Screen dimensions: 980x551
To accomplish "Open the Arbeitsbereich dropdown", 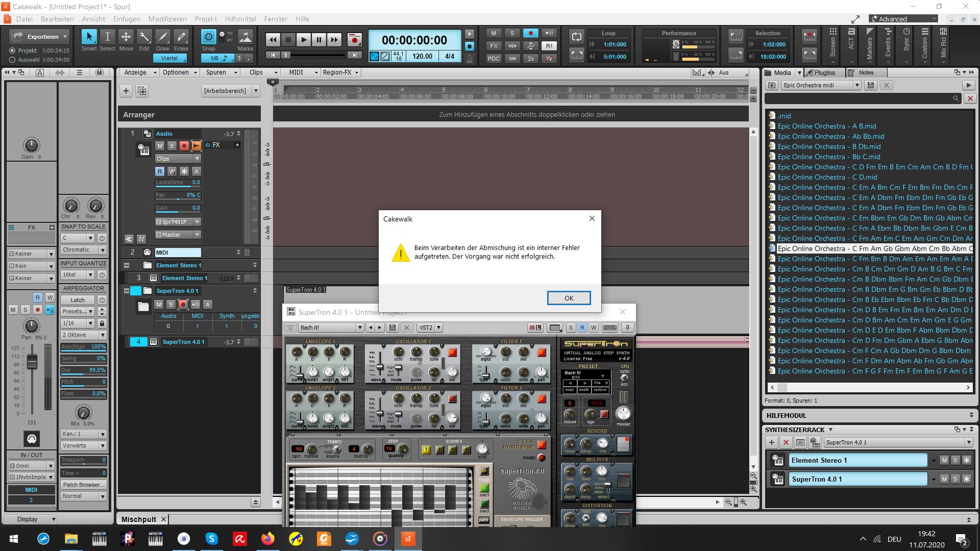I will (256, 91).
